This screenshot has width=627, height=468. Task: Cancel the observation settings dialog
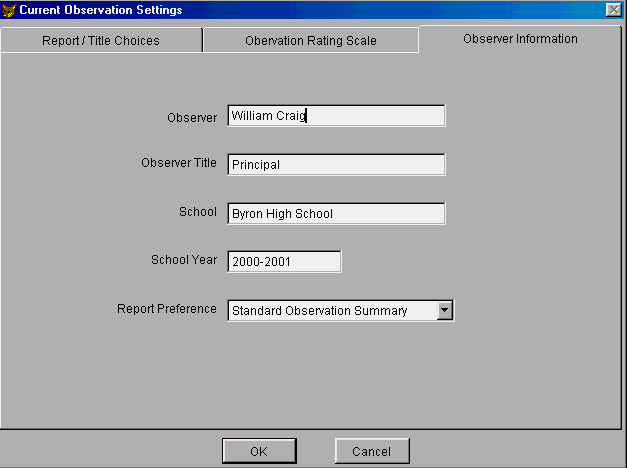tap(372, 451)
